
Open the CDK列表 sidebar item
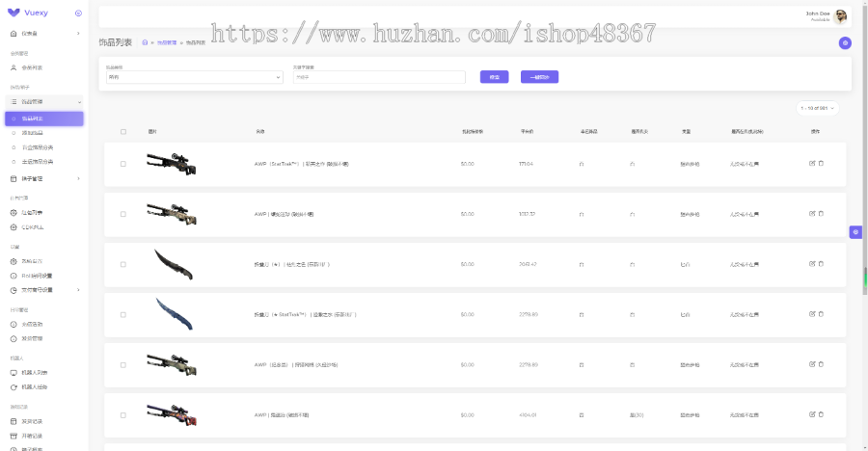tap(44, 227)
